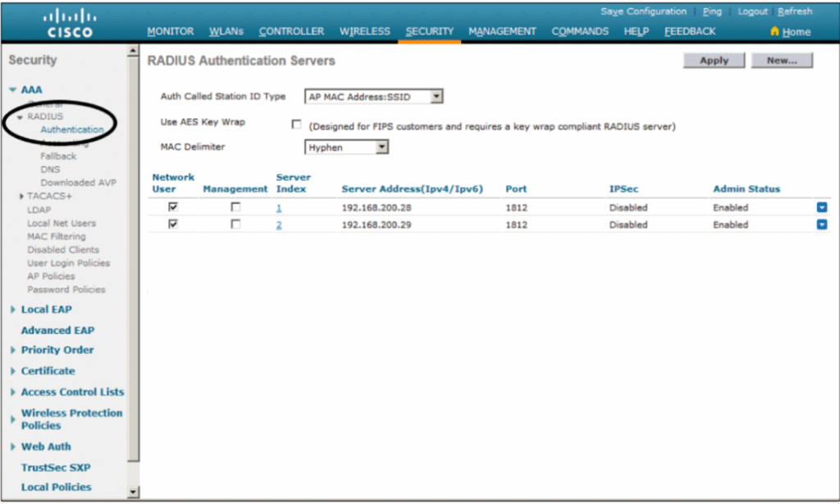Click the Cisco logo
This screenshot has height=504, width=840.
tap(71, 24)
